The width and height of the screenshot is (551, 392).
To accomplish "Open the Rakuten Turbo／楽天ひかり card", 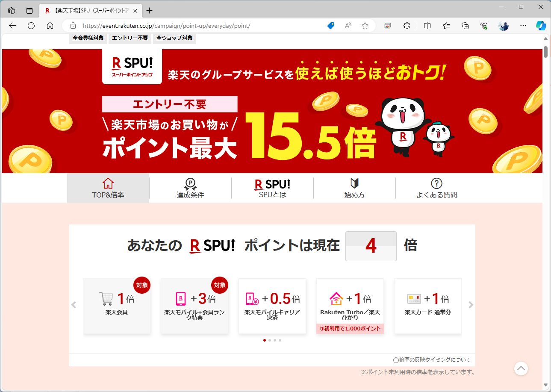I will click(350, 306).
